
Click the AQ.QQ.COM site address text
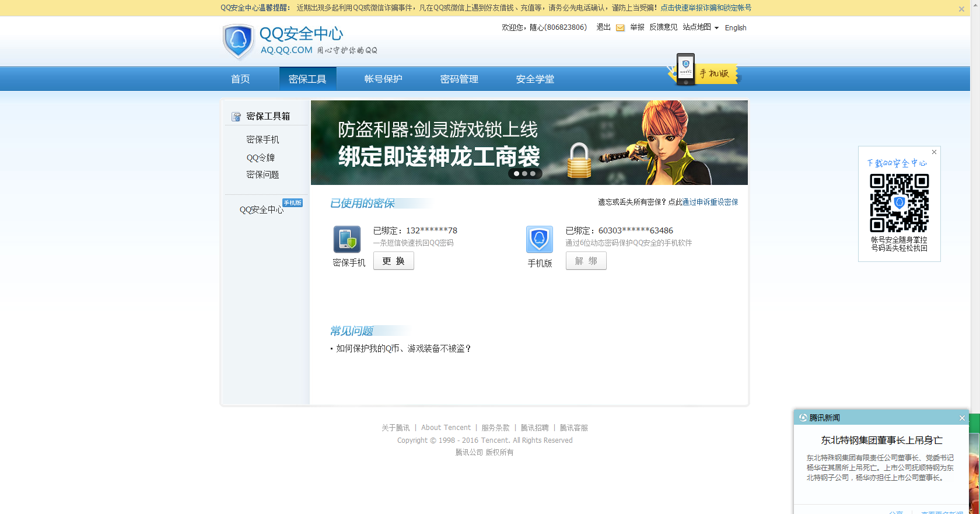286,50
